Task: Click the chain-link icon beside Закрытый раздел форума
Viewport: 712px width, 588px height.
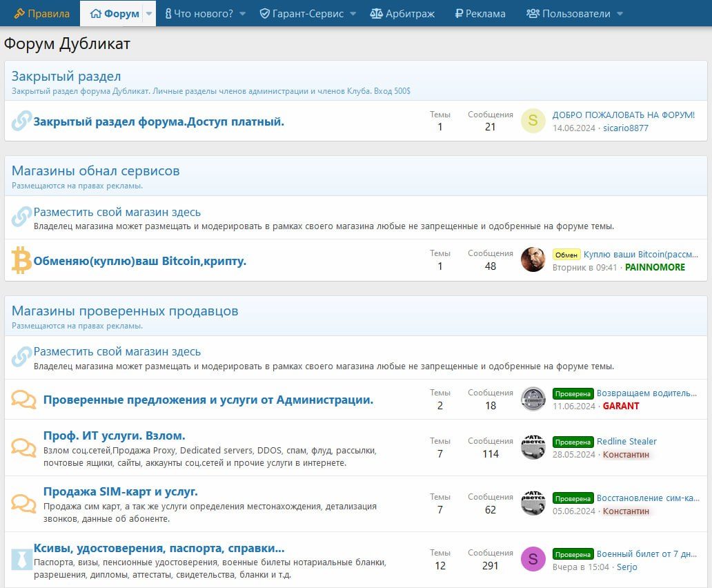Action: [21, 121]
